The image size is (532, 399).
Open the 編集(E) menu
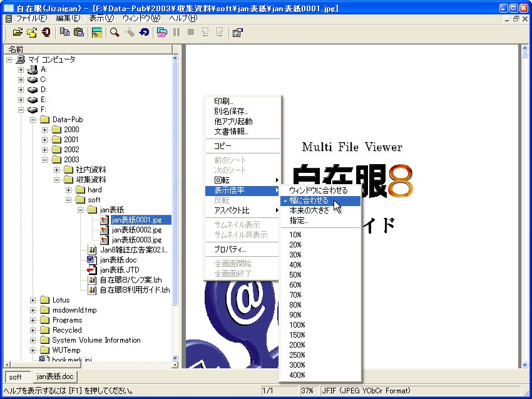[x=68, y=18]
